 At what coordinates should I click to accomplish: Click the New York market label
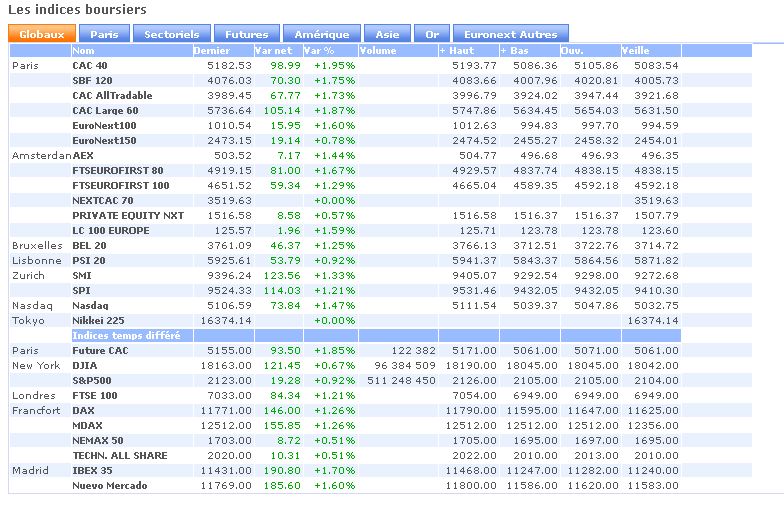[36, 366]
